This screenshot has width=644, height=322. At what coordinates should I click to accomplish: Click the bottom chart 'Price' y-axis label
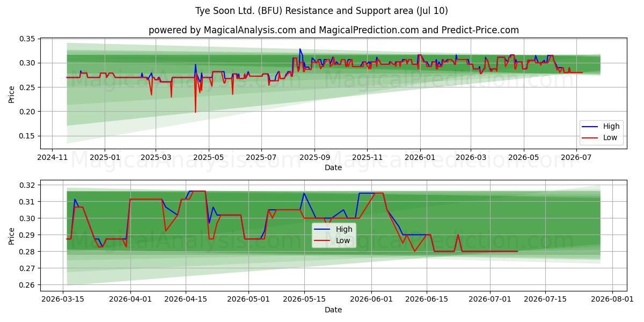click(12, 235)
